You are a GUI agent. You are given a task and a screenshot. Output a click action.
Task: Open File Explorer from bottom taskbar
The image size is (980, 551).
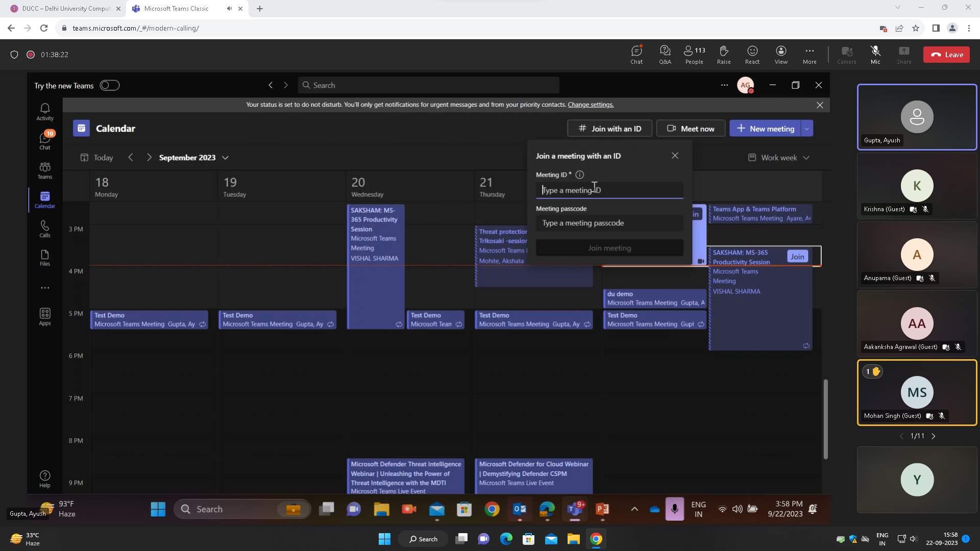573,539
